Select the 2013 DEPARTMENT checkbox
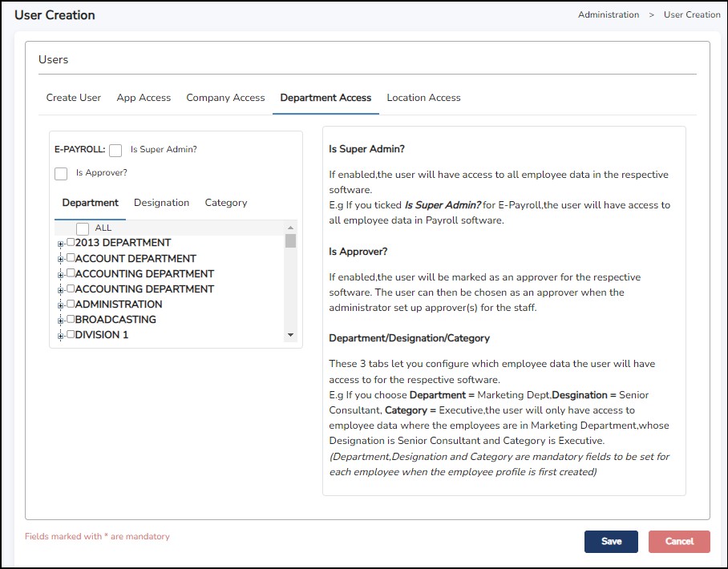The width and height of the screenshot is (728, 569). 71,243
